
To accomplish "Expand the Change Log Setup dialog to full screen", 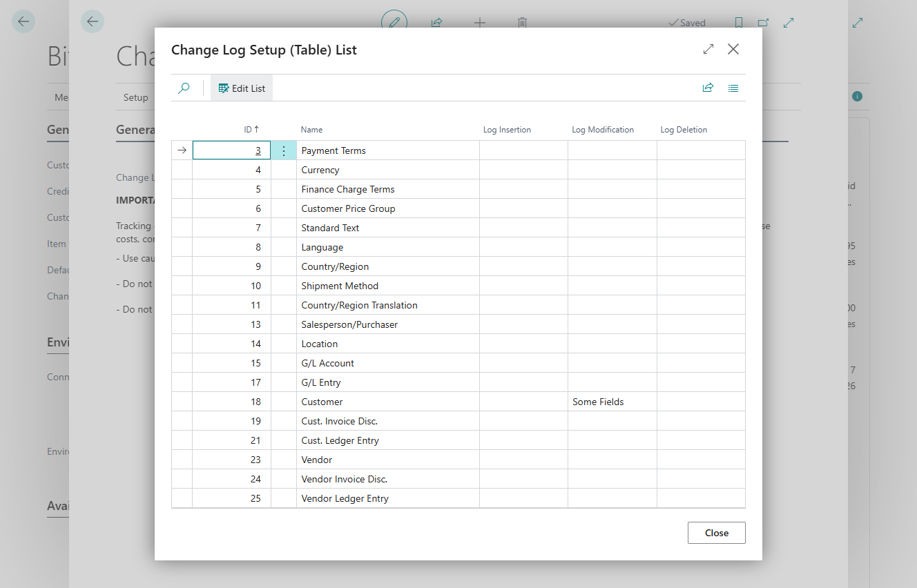I will tap(708, 49).
